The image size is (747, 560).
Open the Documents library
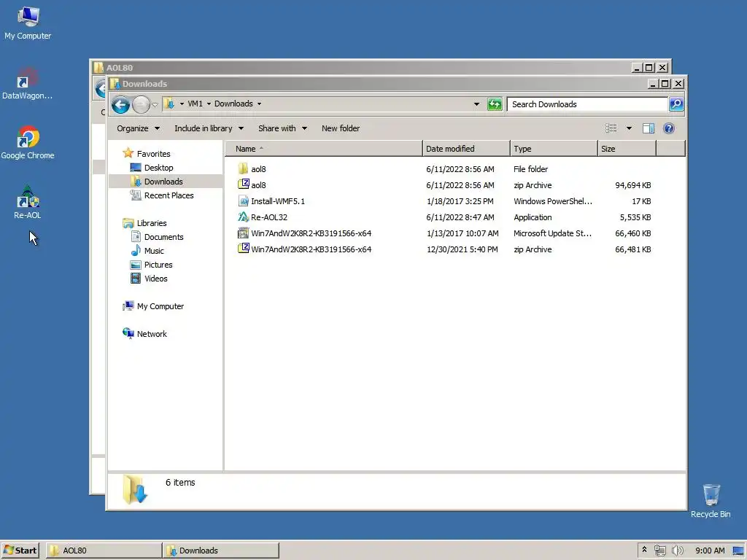(x=157, y=237)
